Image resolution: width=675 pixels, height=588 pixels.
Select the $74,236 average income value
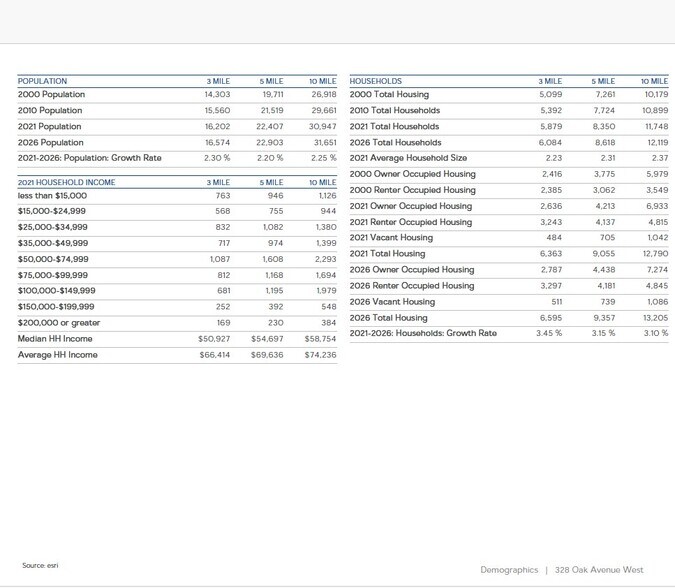[x=320, y=355]
